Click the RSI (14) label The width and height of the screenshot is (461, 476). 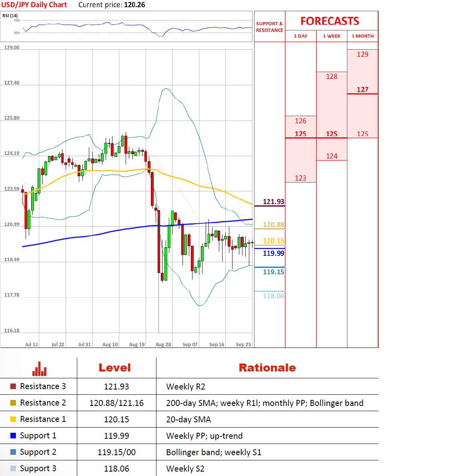pyautogui.click(x=10, y=16)
